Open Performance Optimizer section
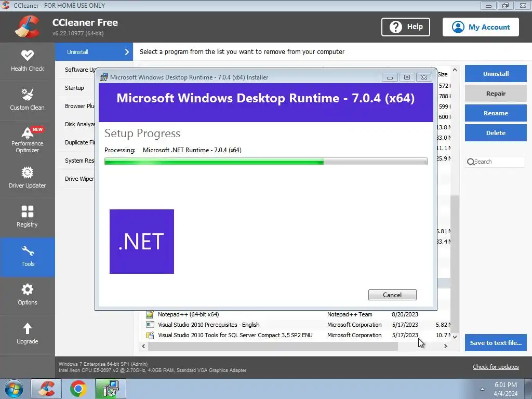 (28, 139)
